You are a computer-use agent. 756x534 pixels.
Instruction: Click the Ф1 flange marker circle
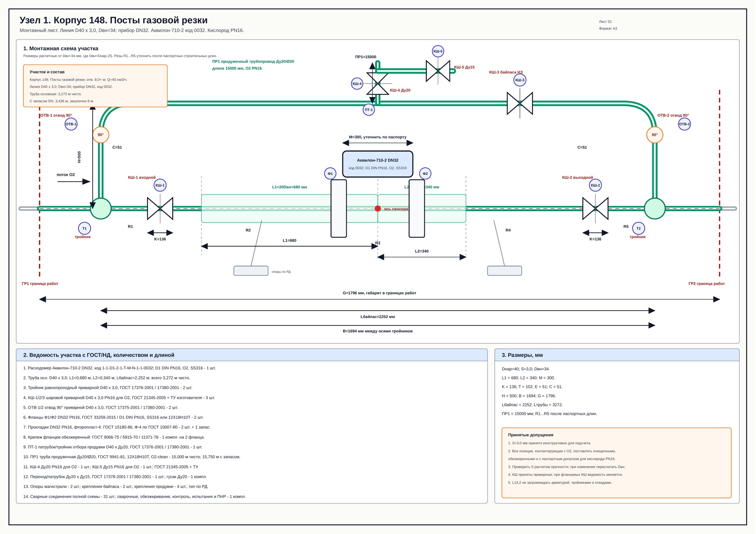[x=330, y=173]
